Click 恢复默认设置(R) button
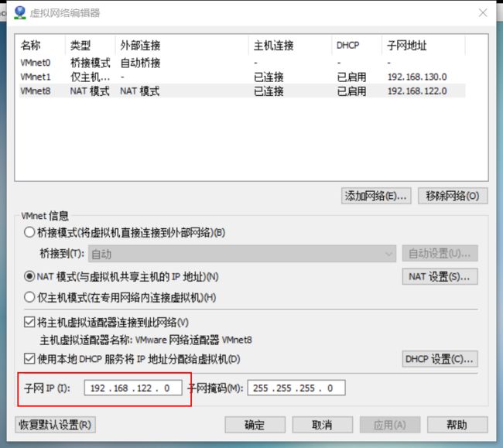The image size is (503, 448). (55, 425)
